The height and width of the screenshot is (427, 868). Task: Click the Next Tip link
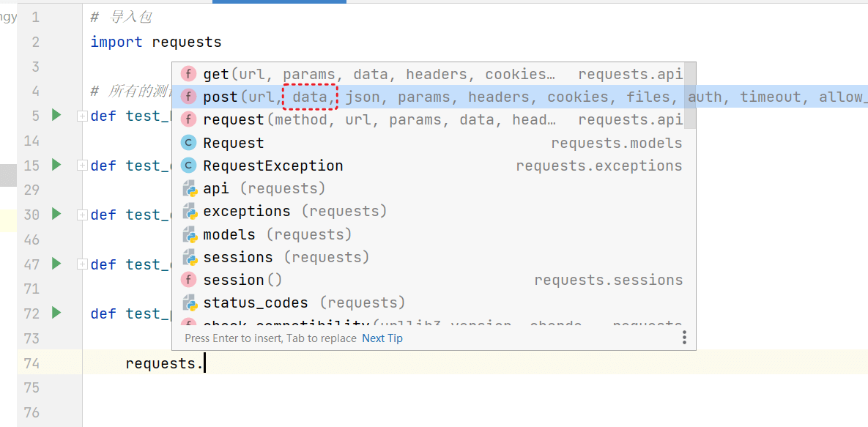click(x=382, y=338)
